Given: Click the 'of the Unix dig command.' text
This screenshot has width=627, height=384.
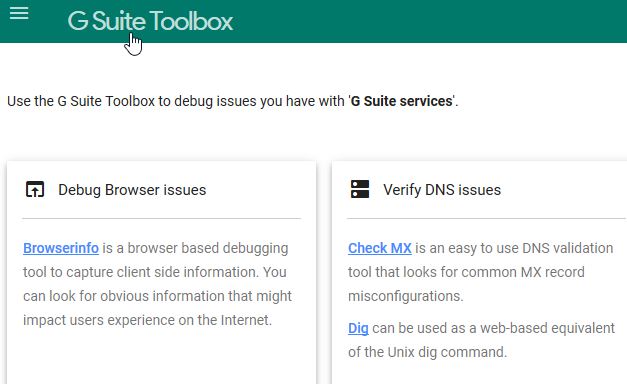Looking at the screenshot, I should click(x=427, y=352).
